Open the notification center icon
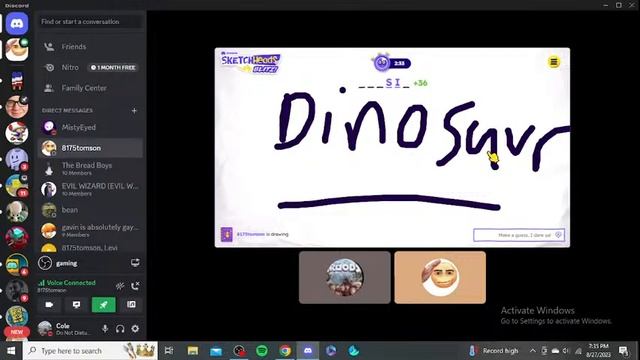This screenshot has height=360, width=640. tap(623, 351)
